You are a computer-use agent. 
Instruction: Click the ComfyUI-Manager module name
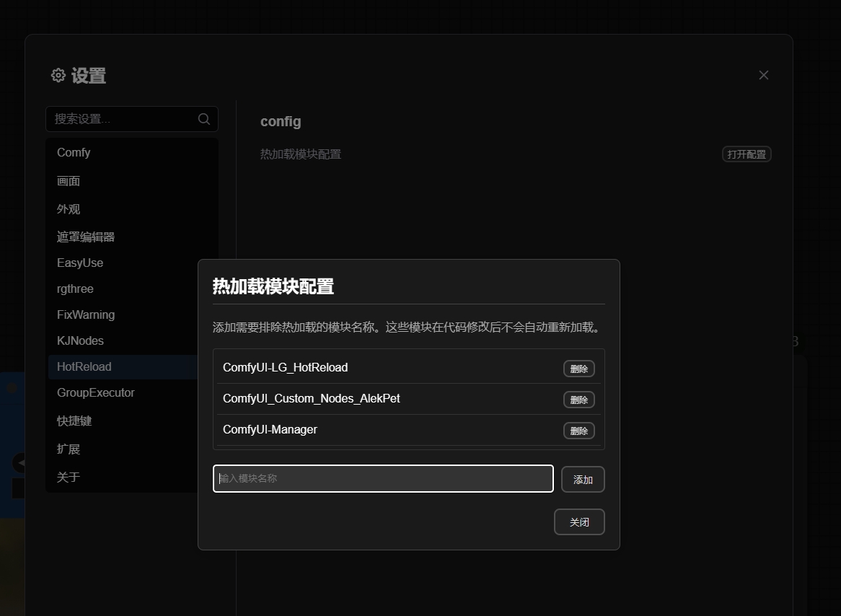tap(270, 430)
